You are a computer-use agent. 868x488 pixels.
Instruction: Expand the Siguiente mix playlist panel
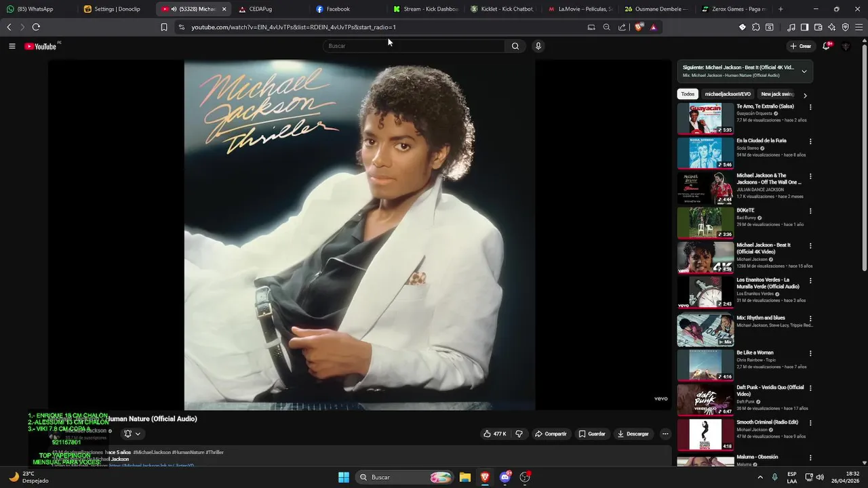click(804, 71)
